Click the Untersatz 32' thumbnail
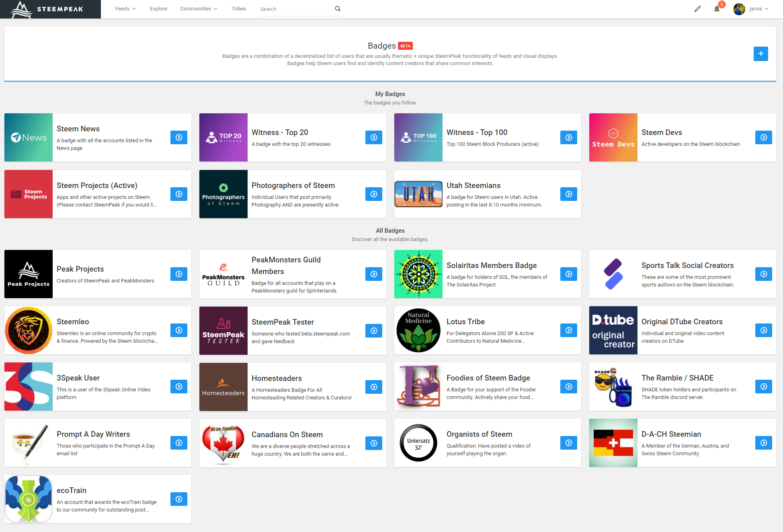The height and width of the screenshot is (532, 783). click(418, 443)
